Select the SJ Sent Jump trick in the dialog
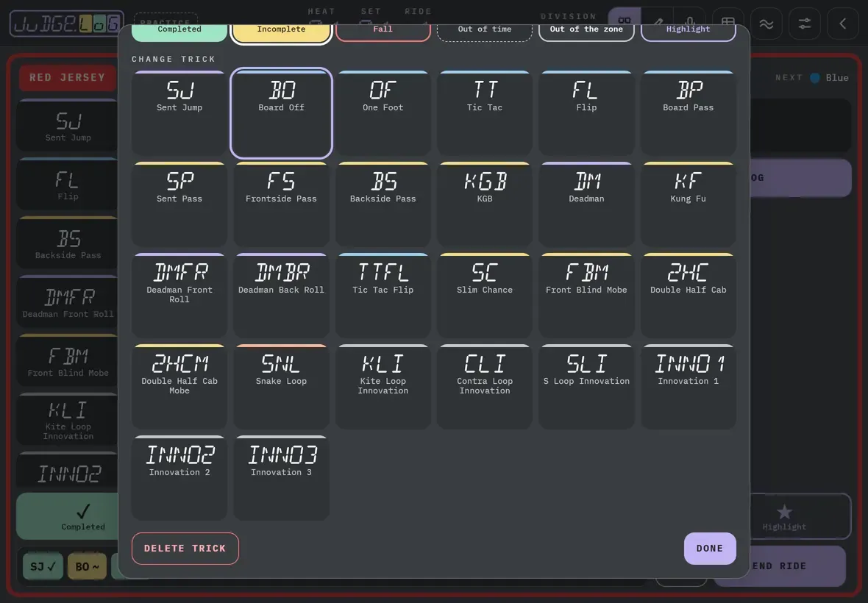The image size is (868, 603). click(179, 113)
